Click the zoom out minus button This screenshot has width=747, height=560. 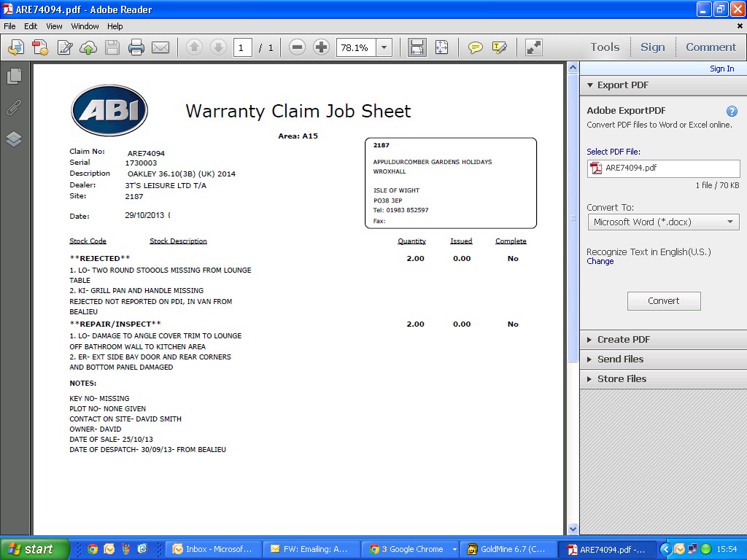pyautogui.click(x=297, y=47)
